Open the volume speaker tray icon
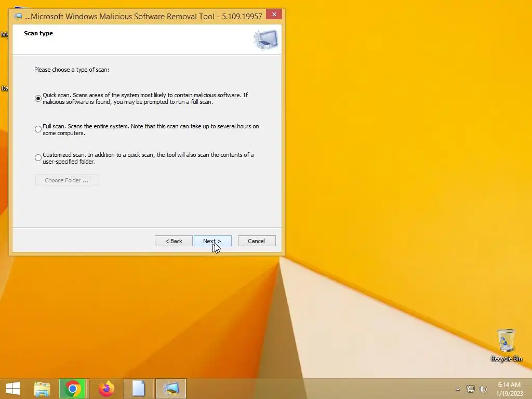The image size is (532, 399). (483, 389)
